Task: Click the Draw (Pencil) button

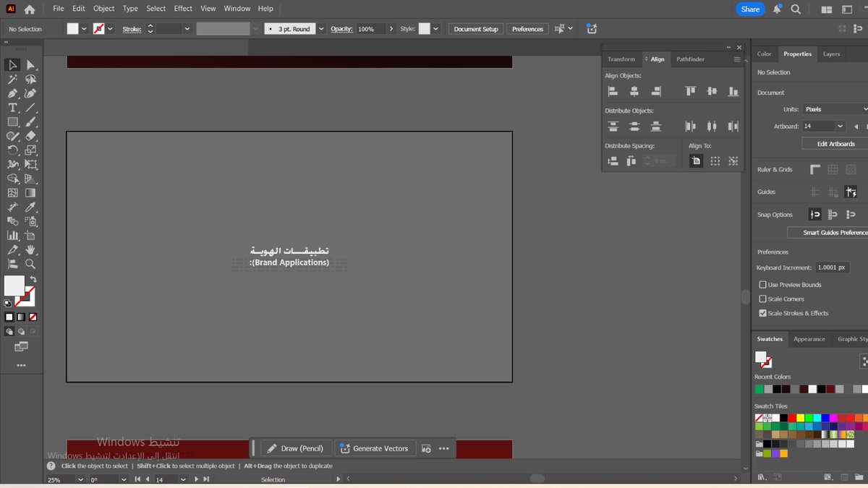Action: 296,448
